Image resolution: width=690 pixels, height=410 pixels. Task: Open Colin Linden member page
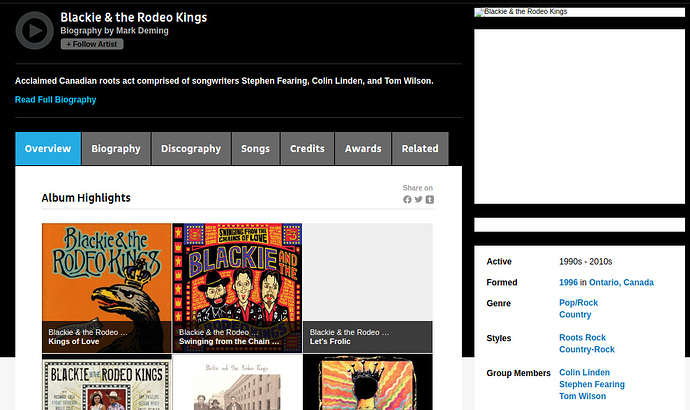coord(584,372)
